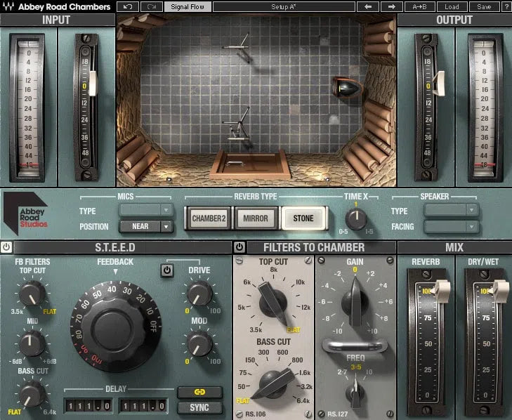Go to the previous preset with left arrow
Viewport: 512px width, 420px height.
(x=367, y=6)
